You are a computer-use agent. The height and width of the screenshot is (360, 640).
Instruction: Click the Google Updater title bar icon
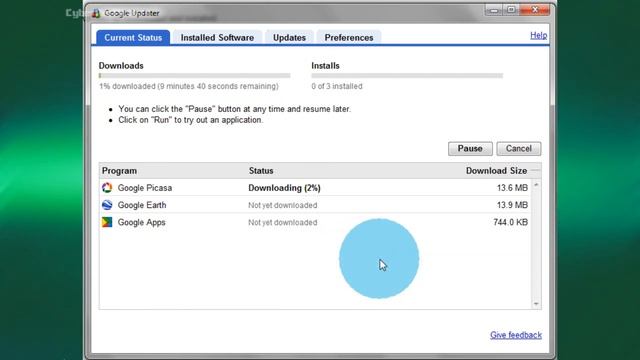[96, 13]
